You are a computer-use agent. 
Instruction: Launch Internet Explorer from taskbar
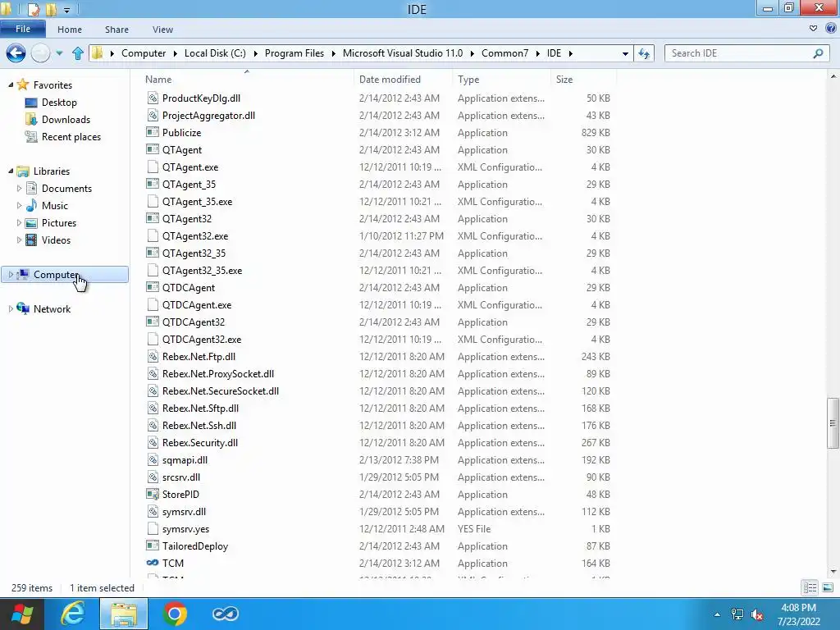(x=72, y=614)
